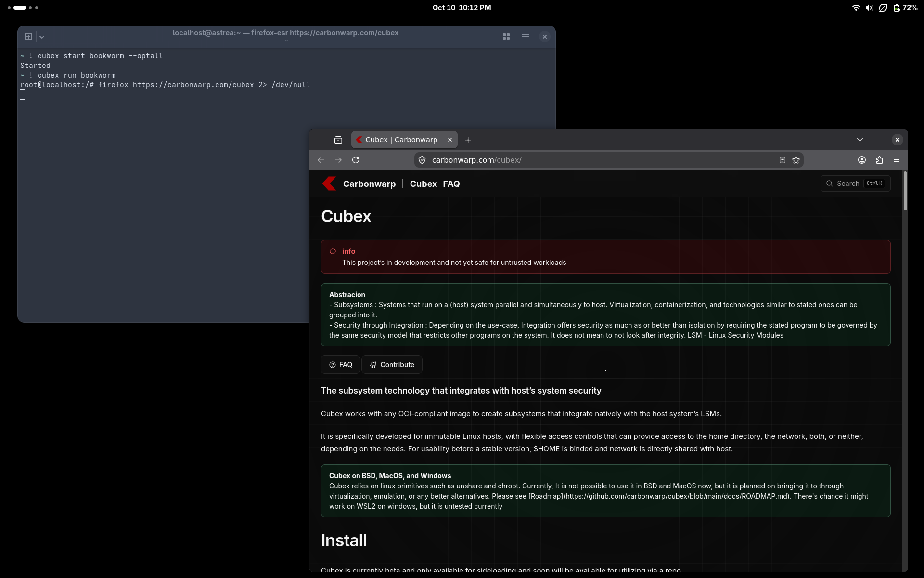Open the Carbonwarp home link
924x578 pixels.
tap(369, 184)
